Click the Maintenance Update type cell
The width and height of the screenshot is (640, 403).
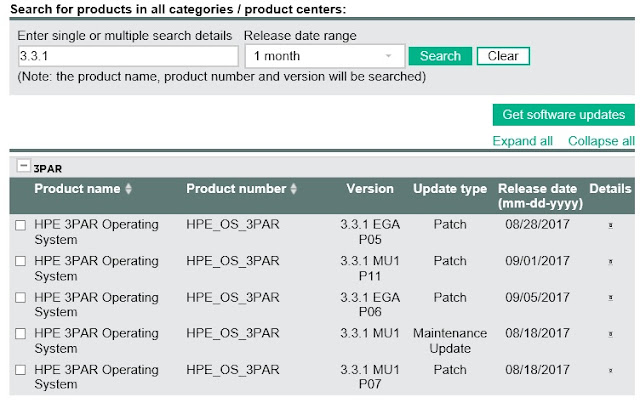pos(450,341)
